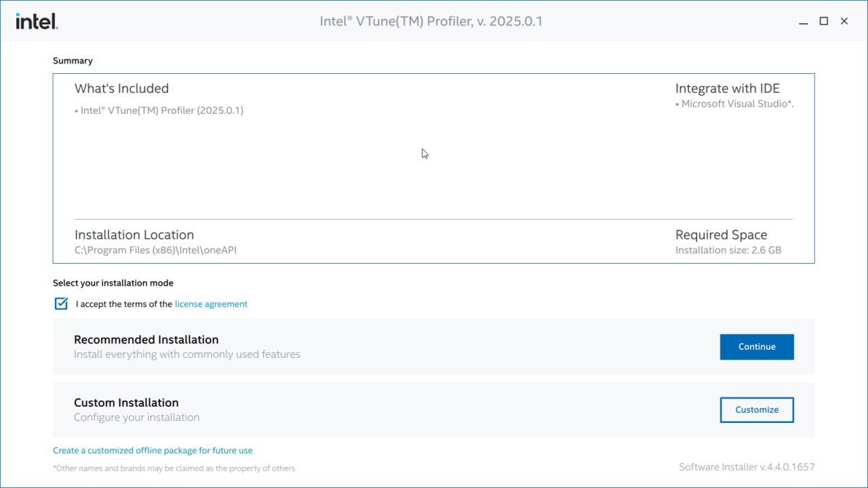Click 'Install everything with commonly used features' description
This screenshot has height=488, width=868.
pos(187,354)
